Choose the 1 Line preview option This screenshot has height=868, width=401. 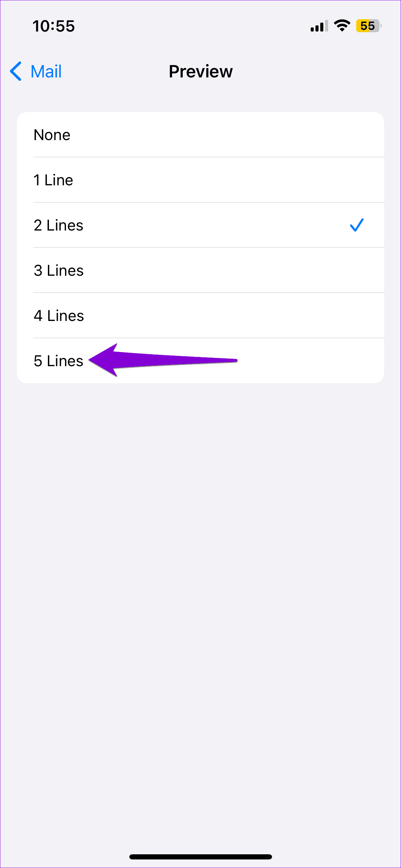click(53, 180)
